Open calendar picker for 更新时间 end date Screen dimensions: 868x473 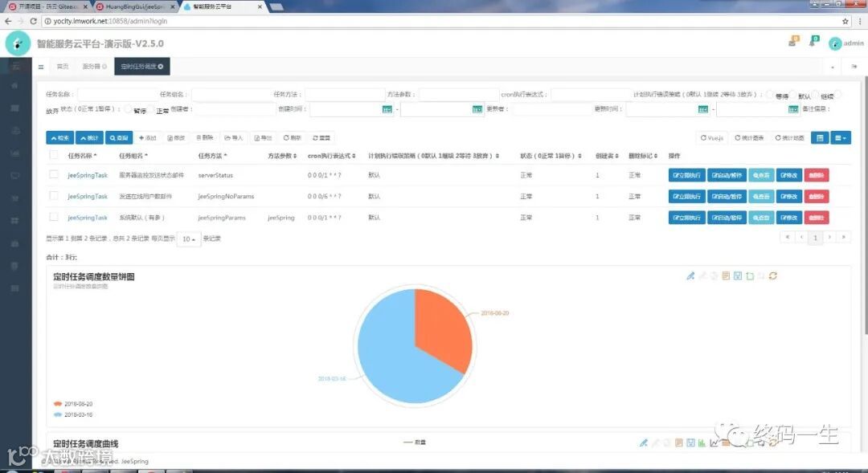(793, 109)
